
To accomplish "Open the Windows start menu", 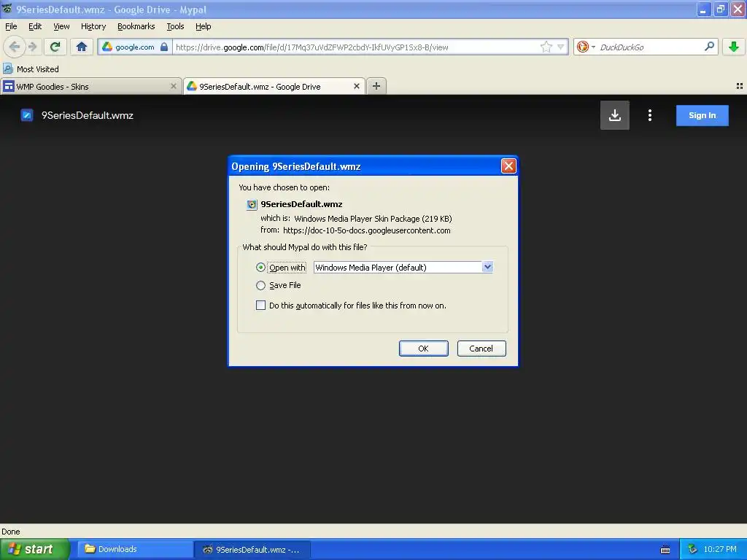I will (34, 549).
